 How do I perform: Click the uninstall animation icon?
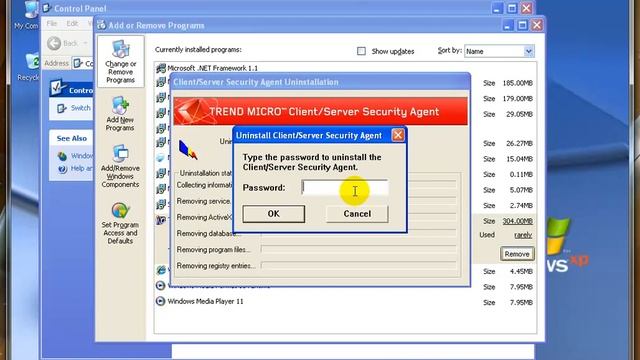(x=188, y=150)
